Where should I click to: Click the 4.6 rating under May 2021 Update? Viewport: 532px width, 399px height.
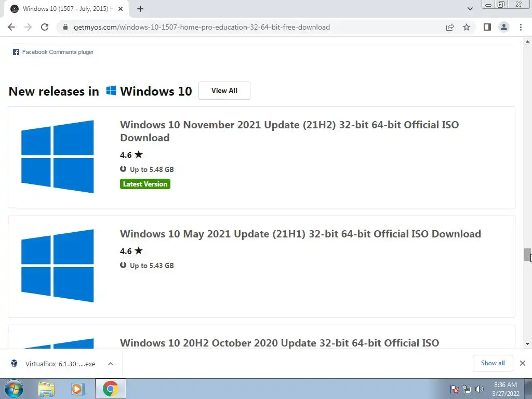(x=131, y=251)
